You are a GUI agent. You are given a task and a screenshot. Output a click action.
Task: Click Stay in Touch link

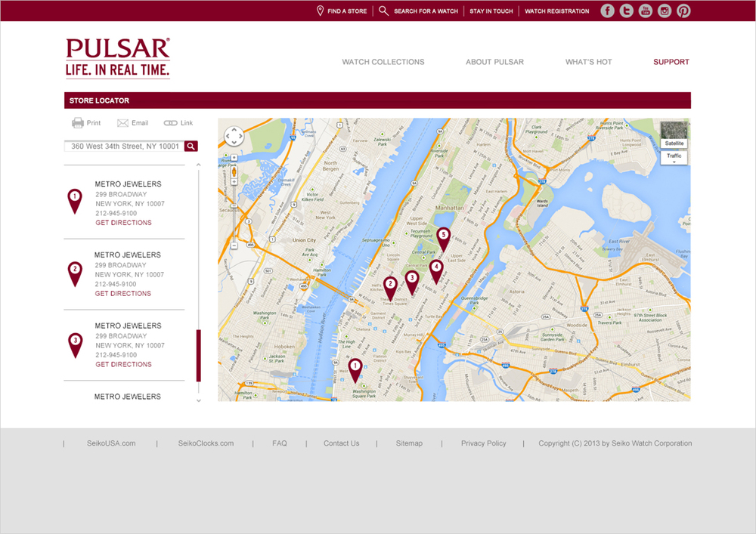tap(491, 11)
